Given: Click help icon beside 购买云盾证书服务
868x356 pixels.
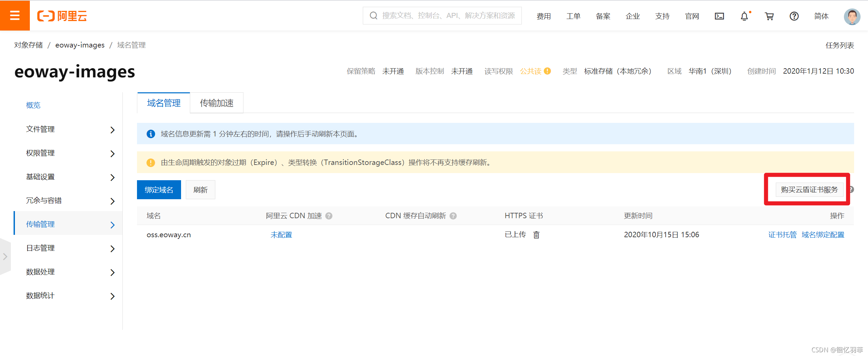Looking at the screenshot, I should tap(851, 190).
